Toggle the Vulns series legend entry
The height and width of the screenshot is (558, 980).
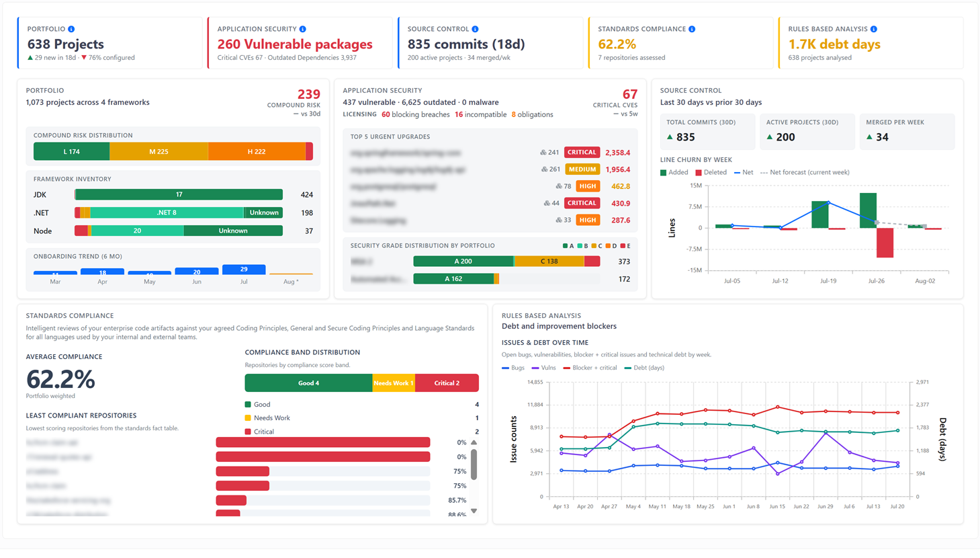[x=544, y=368]
